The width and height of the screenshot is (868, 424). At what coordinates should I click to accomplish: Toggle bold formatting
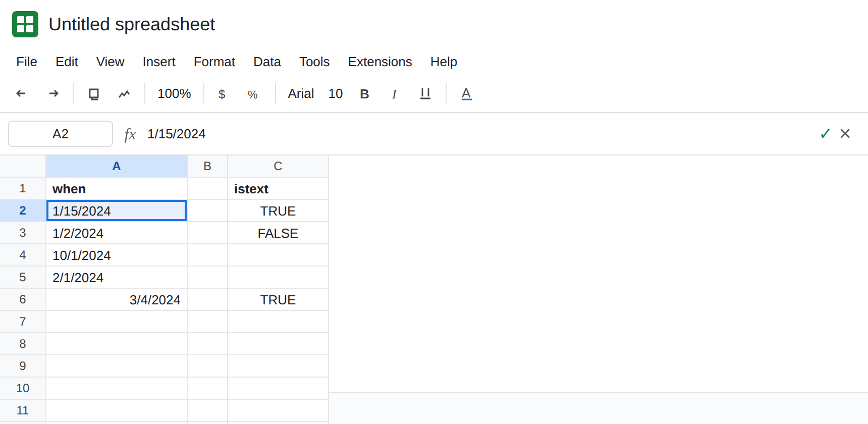[x=364, y=94]
